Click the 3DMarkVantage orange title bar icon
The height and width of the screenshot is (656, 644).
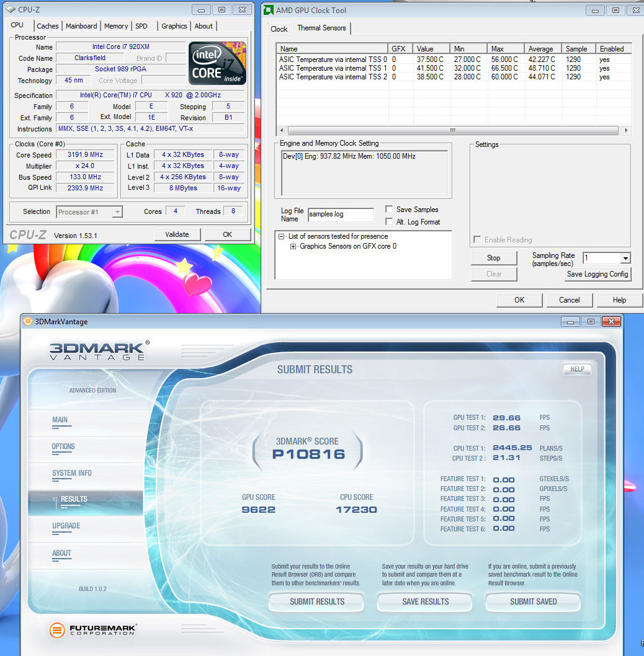click(x=28, y=321)
